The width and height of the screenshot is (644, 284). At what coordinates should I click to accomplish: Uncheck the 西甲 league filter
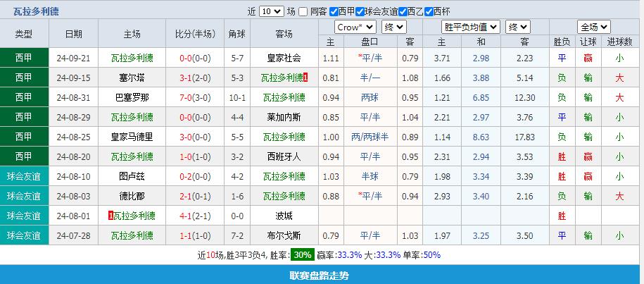333,12
